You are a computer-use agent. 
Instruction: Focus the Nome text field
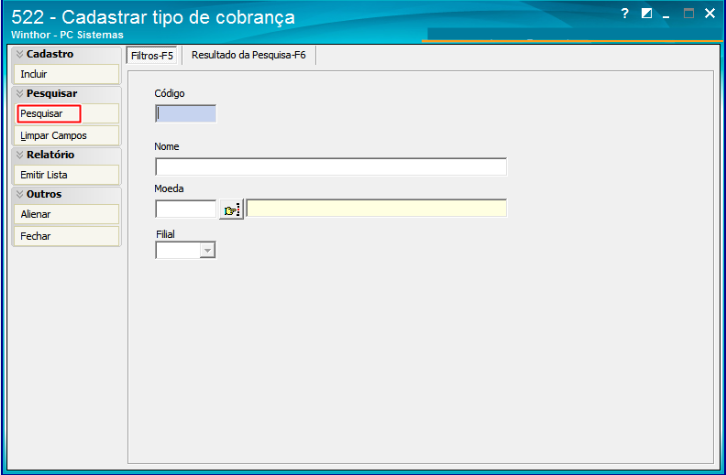tap(331, 167)
